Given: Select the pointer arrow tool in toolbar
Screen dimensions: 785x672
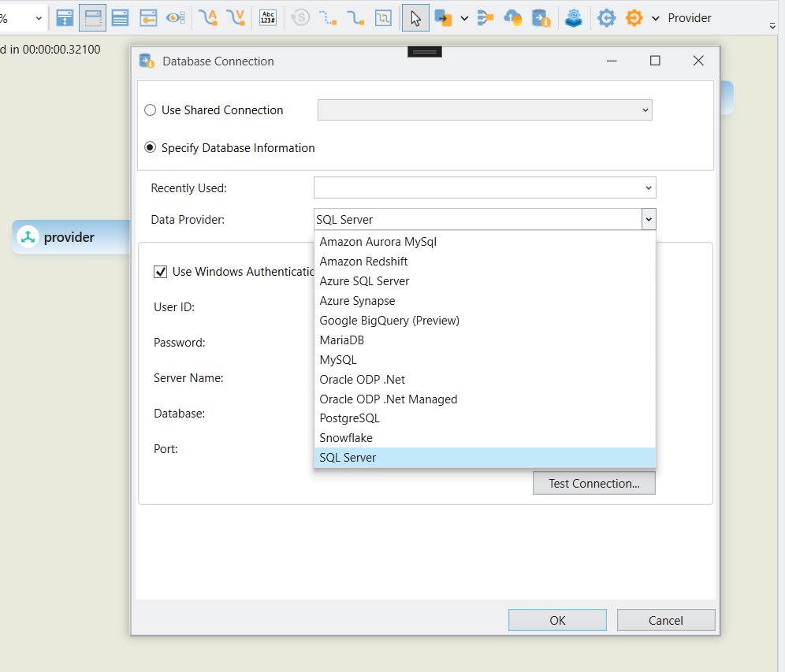Looking at the screenshot, I should click(415, 18).
